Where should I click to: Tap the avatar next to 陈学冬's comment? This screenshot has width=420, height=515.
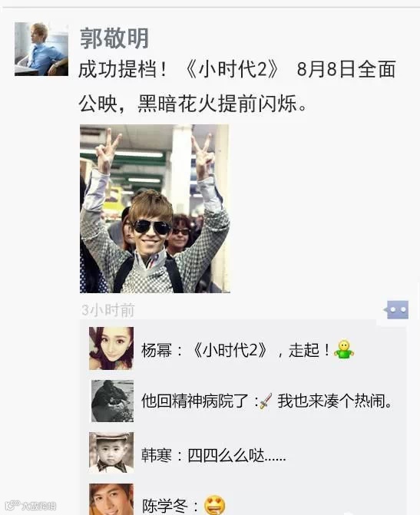tap(111, 499)
